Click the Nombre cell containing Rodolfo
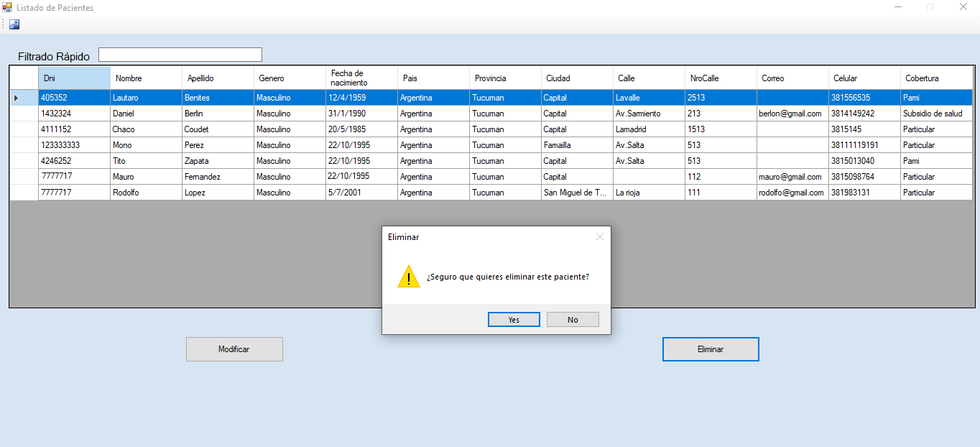Screen dimensions: 980x447 146,193
